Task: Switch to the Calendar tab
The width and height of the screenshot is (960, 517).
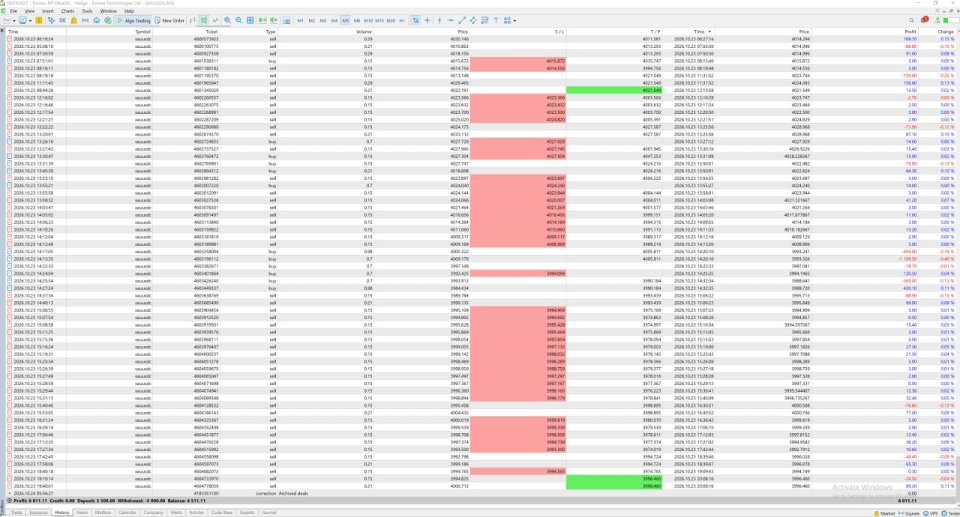Action: [127, 512]
